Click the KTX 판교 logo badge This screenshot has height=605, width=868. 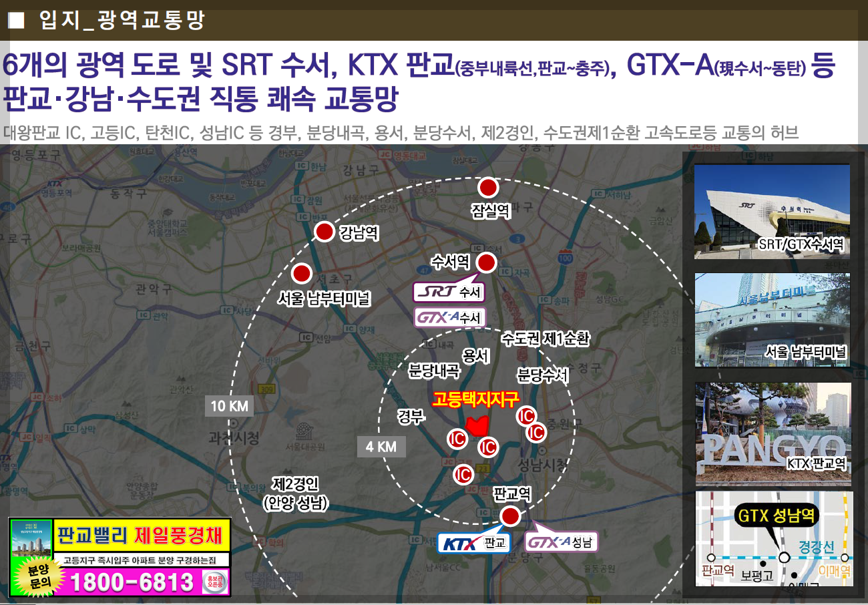pyautogui.click(x=473, y=543)
